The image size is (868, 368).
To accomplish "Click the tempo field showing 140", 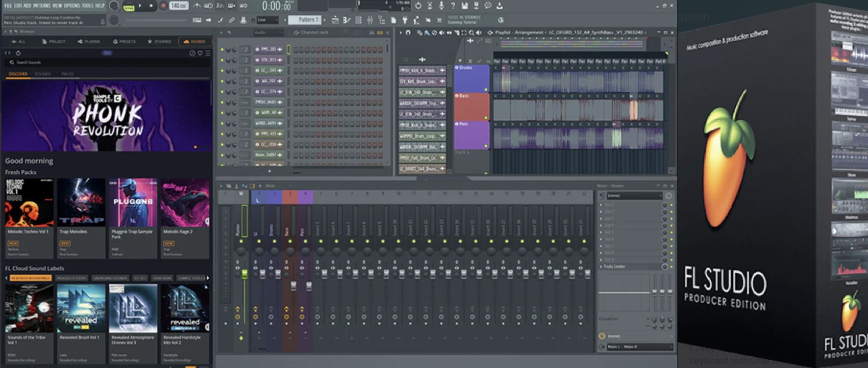I will pyautogui.click(x=179, y=6).
